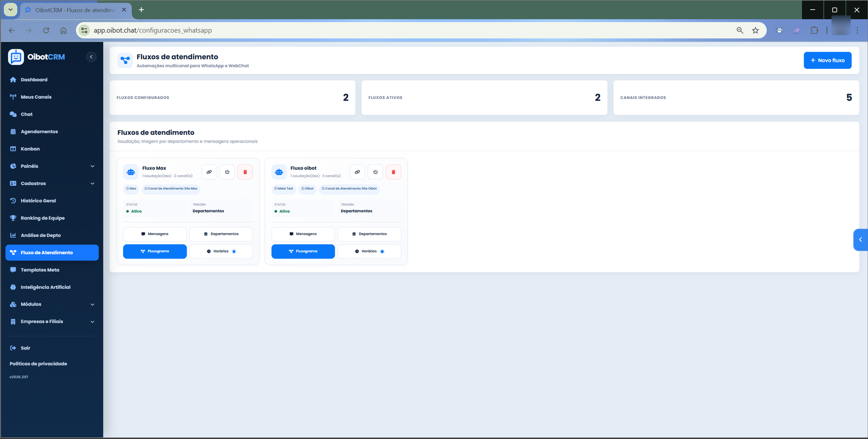Expand the Painéis submenu chevron

pos(92,166)
